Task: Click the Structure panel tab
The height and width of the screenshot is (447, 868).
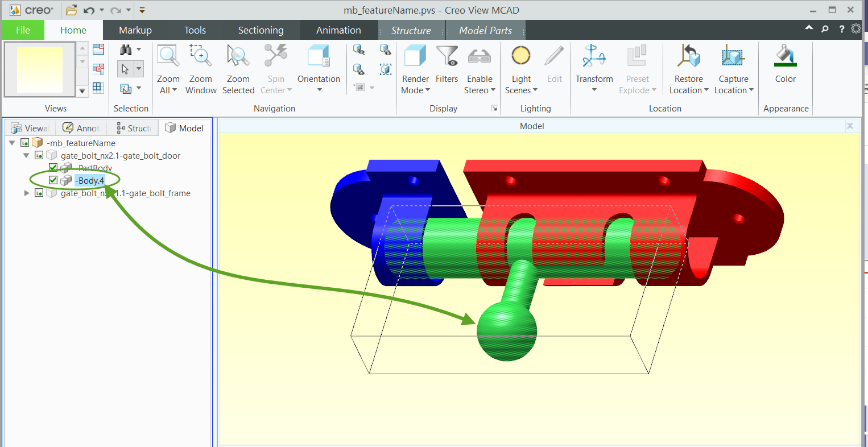Action: coord(133,128)
